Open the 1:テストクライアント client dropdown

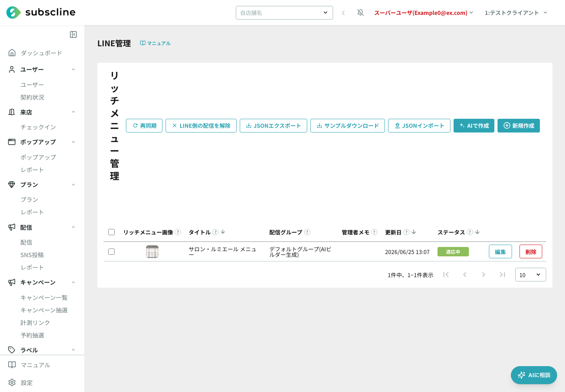pos(516,13)
